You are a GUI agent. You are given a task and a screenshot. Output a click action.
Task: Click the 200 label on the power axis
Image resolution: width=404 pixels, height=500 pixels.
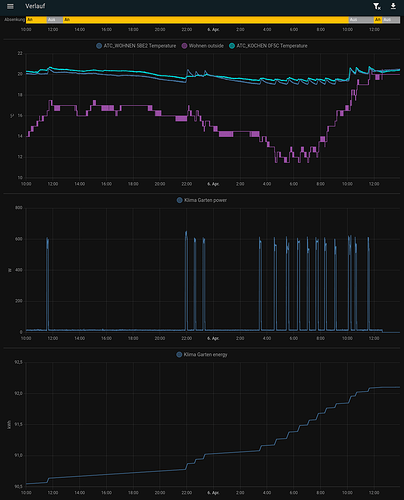19,301
